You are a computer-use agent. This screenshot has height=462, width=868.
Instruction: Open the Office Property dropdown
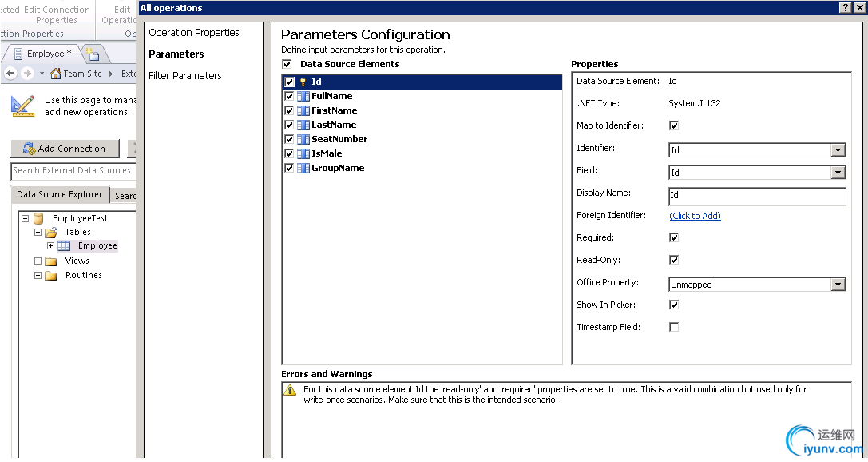[838, 285]
